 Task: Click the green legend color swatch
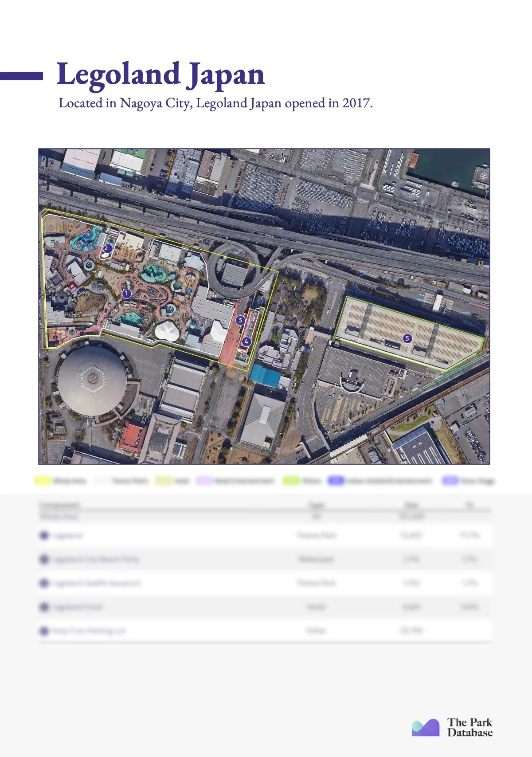click(x=292, y=481)
